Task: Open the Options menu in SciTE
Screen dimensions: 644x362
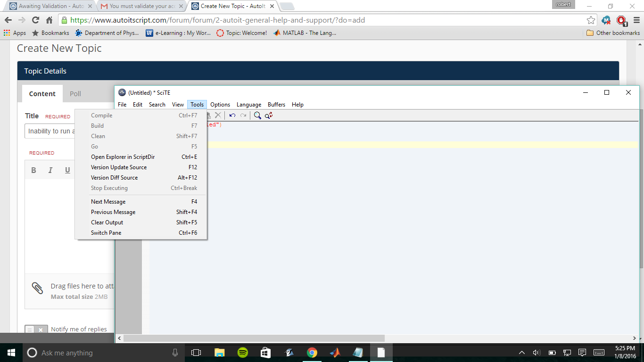Action: pyautogui.click(x=220, y=105)
